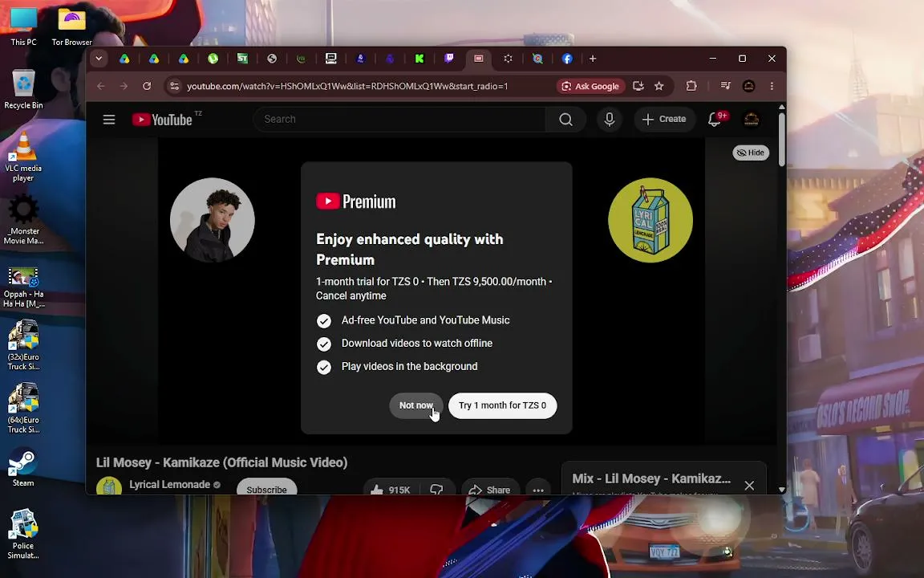Click 'Play videos in the background' text
The image size is (924, 578).
click(410, 366)
